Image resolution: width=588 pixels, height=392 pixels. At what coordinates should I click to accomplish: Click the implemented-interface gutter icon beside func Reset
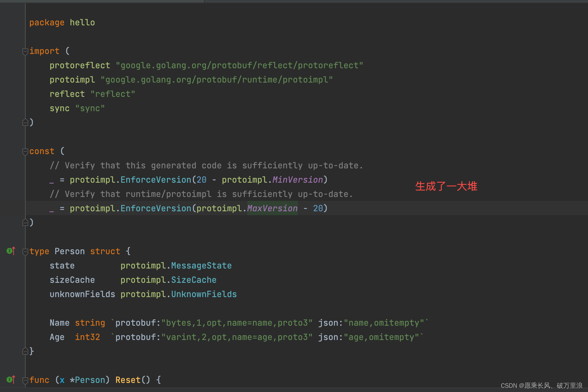click(x=10, y=380)
